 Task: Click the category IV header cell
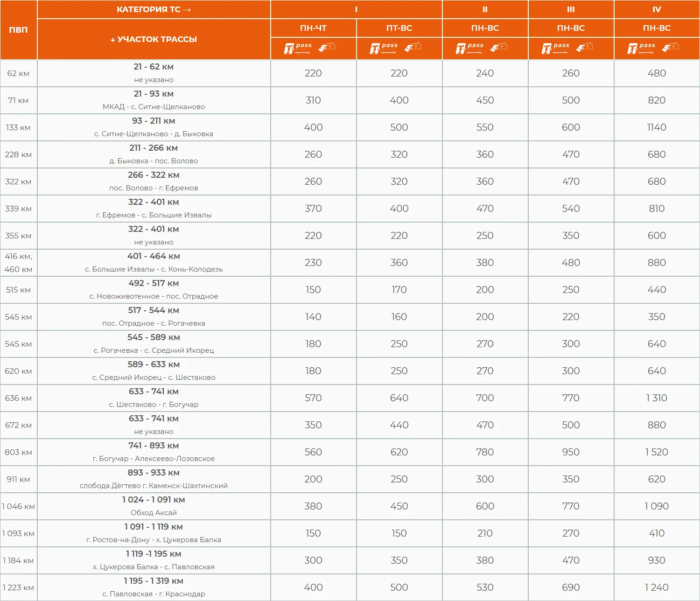657,10
